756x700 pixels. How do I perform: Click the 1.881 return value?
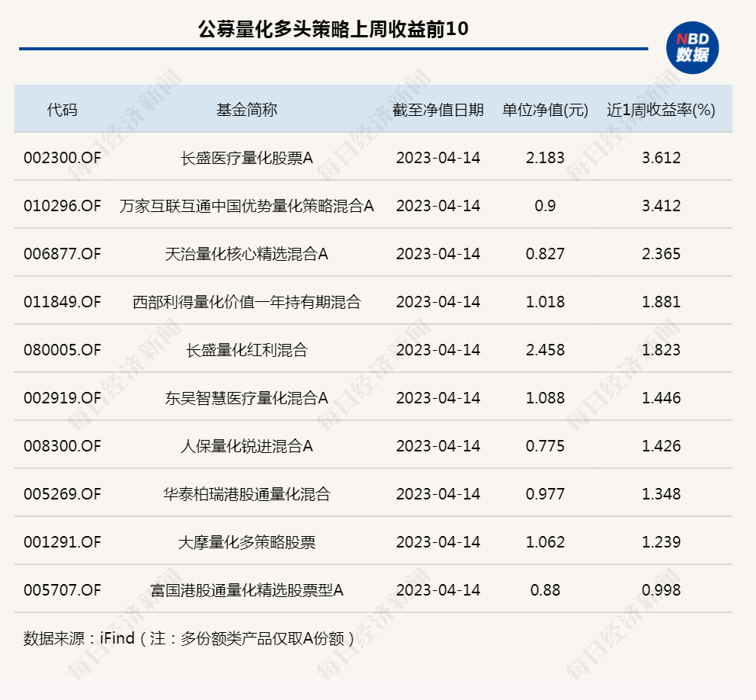click(661, 302)
